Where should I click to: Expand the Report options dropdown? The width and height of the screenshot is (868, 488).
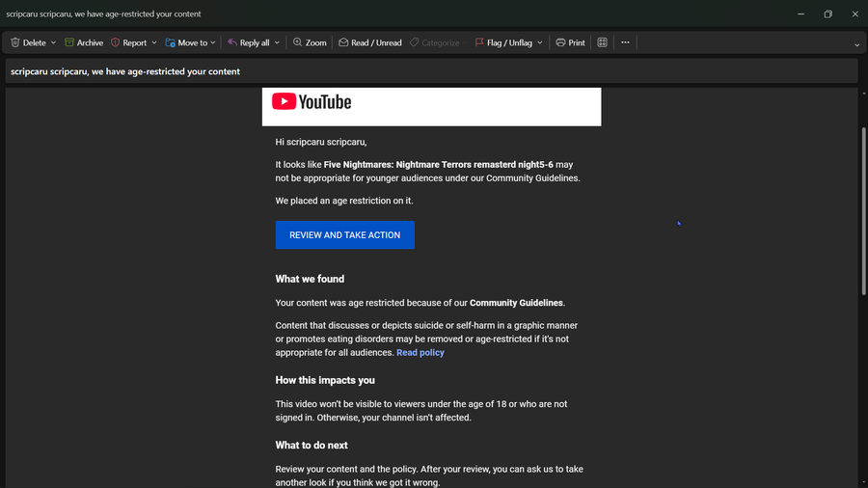tap(154, 42)
